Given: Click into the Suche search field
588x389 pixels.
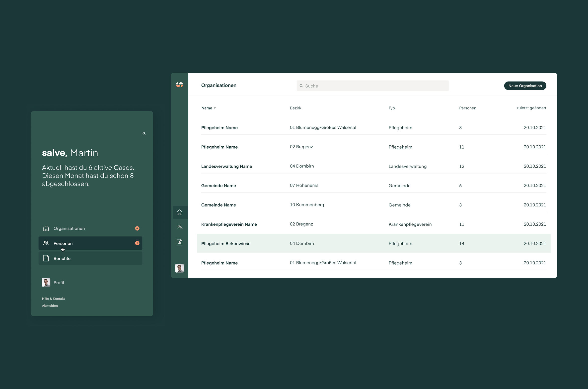Looking at the screenshot, I should tap(374, 86).
